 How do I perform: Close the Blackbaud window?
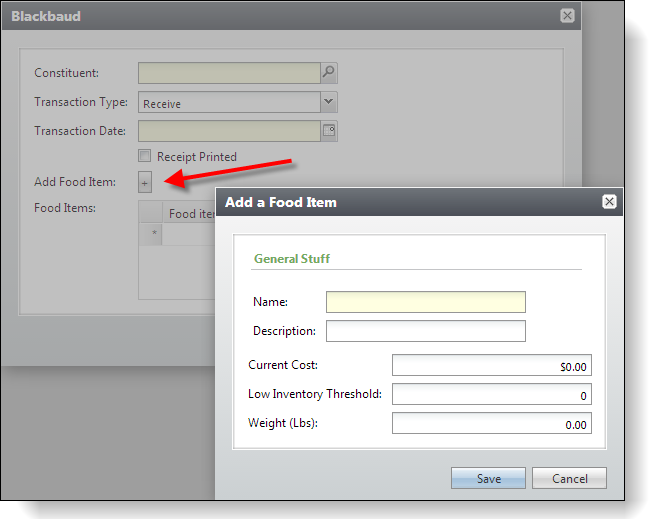pos(567,16)
